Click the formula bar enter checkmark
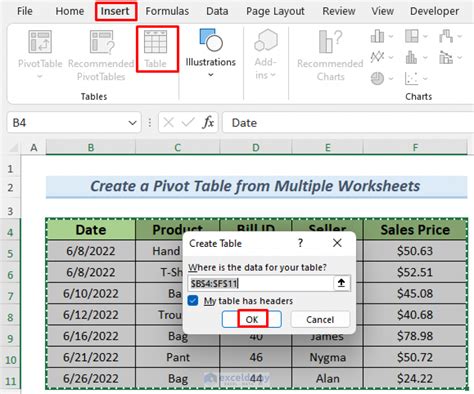This screenshot has width=474, height=394. [x=188, y=123]
